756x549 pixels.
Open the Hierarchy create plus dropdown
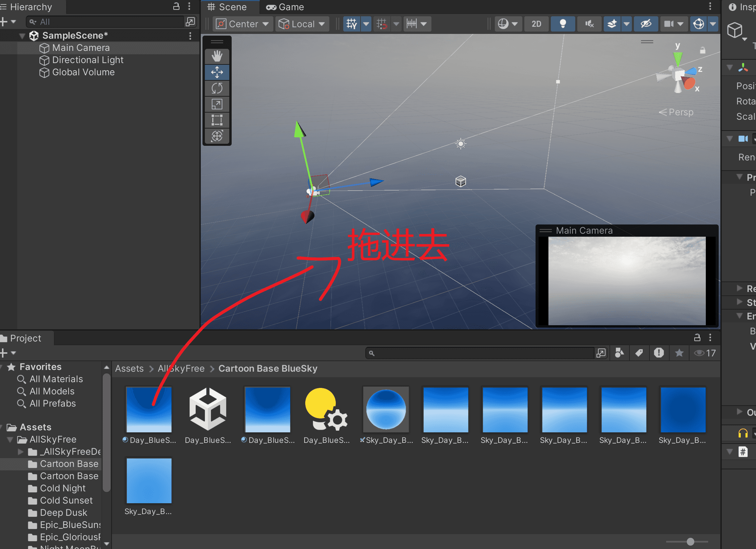(x=8, y=22)
